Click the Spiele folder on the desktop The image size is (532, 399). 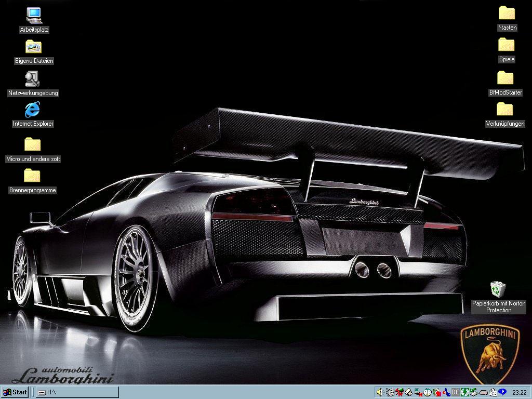[x=507, y=45]
